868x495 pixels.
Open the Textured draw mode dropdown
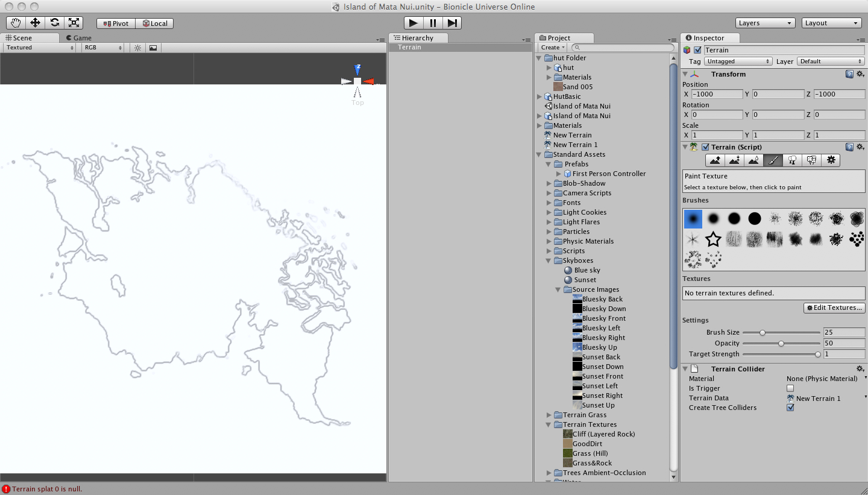click(x=40, y=48)
